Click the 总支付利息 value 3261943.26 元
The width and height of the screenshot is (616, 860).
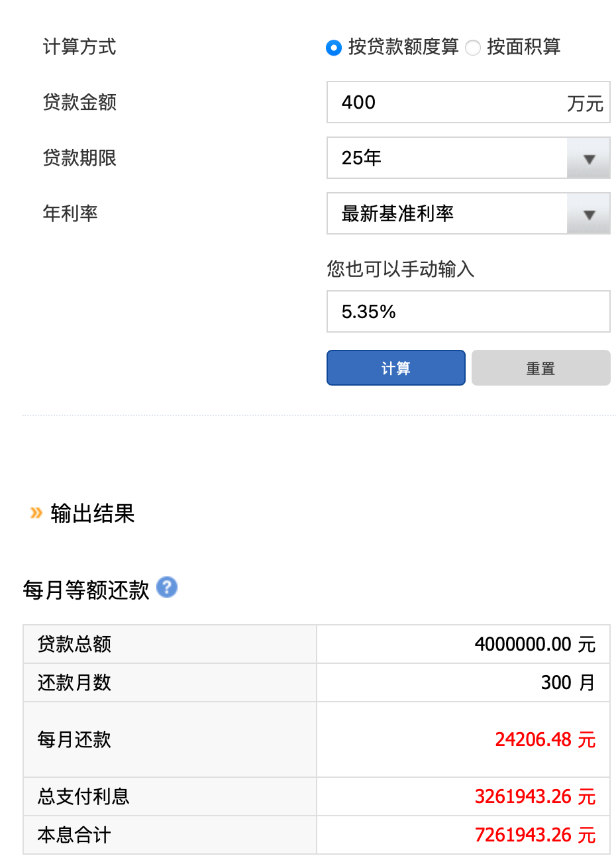[x=535, y=796]
